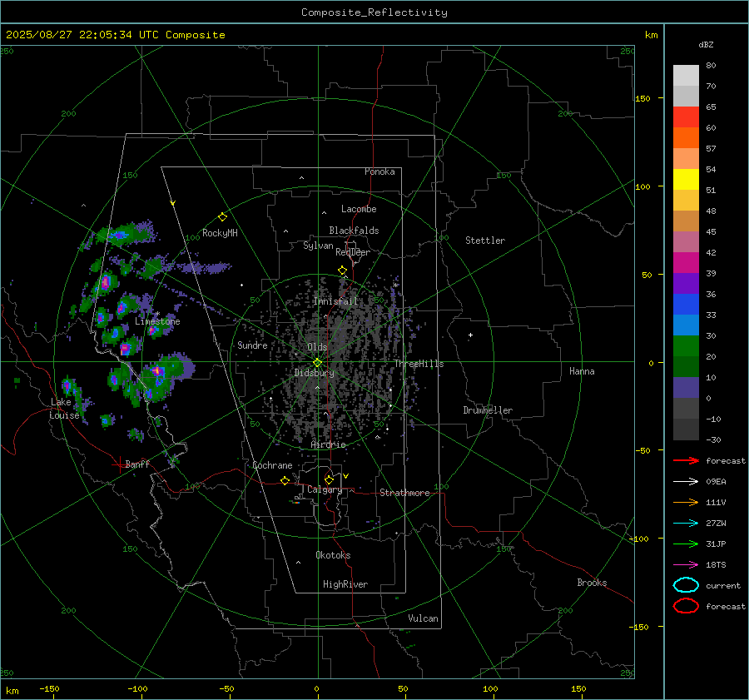Click the 111V legend label
749x700 pixels.
(716, 503)
